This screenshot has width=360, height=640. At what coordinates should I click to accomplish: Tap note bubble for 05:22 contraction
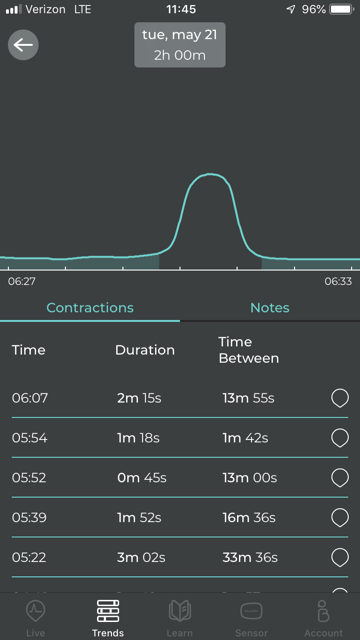point(340,558)
